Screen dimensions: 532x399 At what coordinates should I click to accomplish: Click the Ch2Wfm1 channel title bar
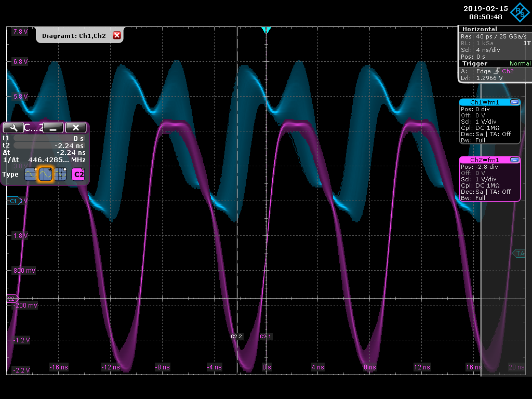pos(484,160)
